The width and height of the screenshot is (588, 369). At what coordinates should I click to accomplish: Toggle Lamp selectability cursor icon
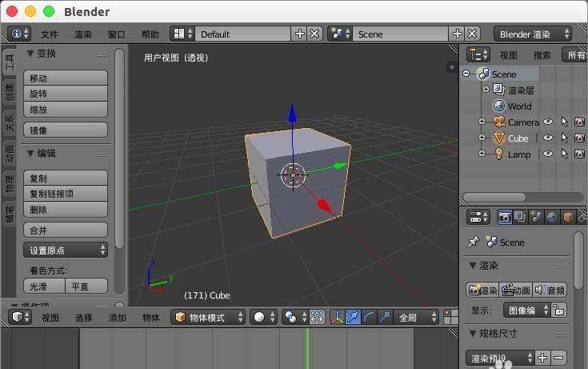point(564,154)
